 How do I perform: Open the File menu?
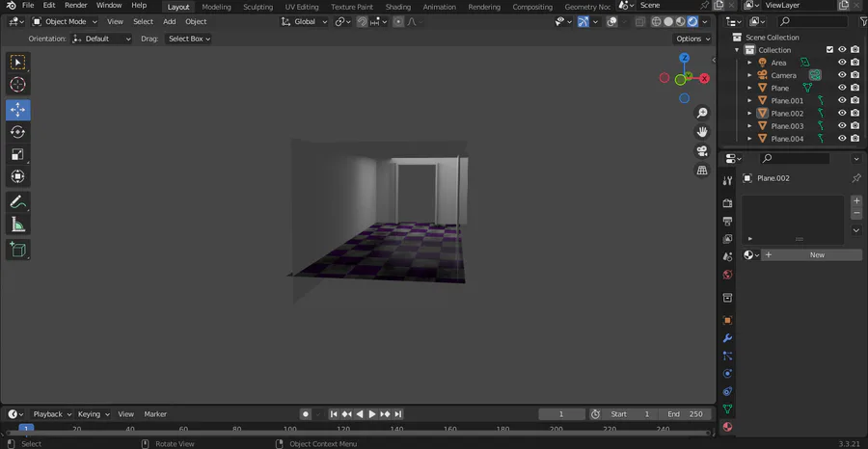(28, 6)
